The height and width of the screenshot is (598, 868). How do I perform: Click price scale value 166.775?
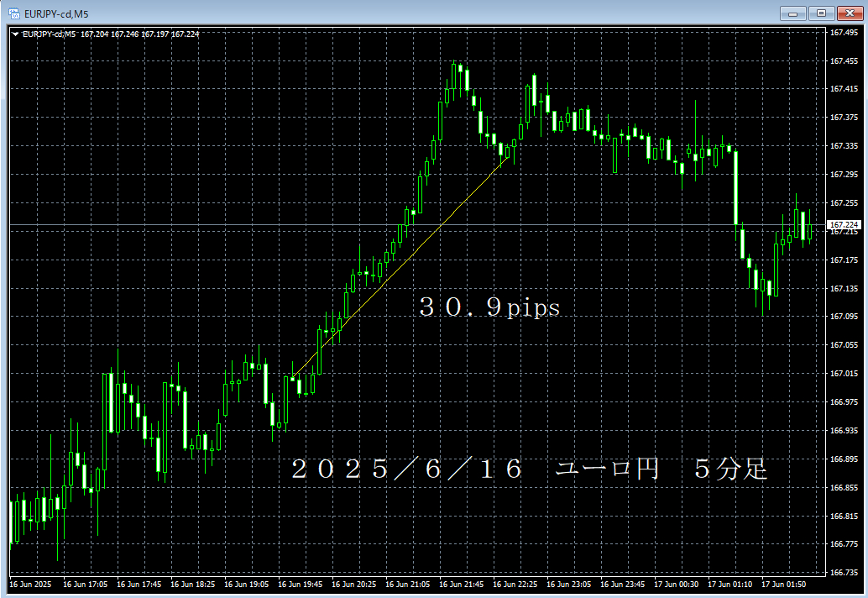point(844,544)
